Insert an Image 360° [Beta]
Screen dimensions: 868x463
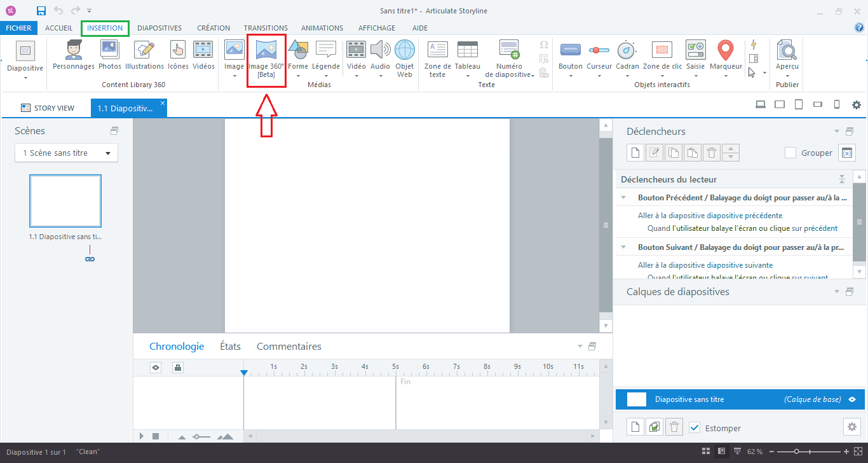coord(266,59)
